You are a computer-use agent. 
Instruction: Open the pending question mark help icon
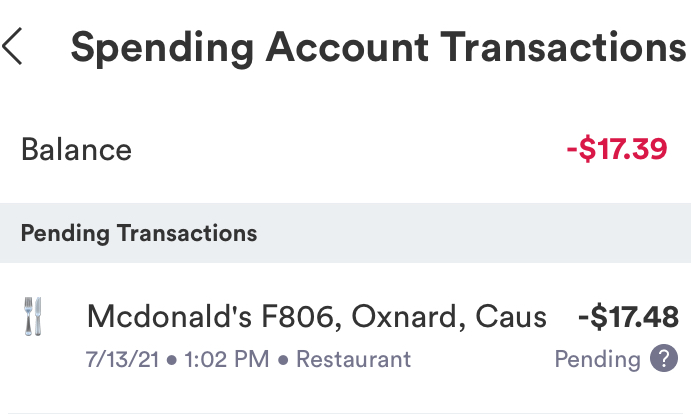[663, 359]
